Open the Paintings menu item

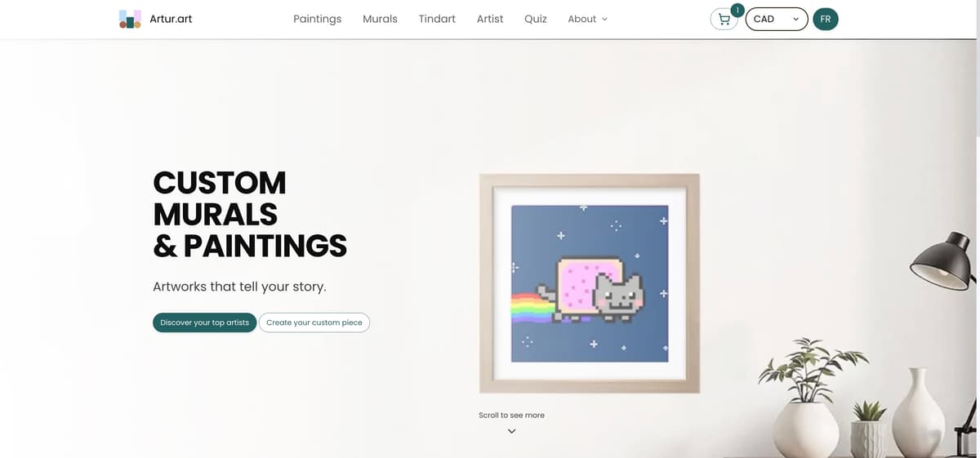click(317, 19)
